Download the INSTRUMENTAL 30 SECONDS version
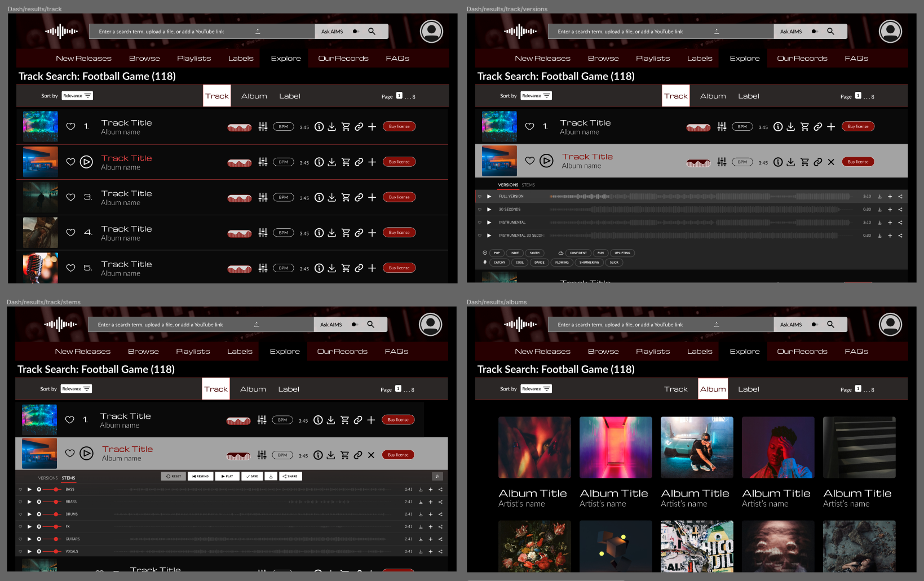924x581 pixels. [x=879, y=236]
